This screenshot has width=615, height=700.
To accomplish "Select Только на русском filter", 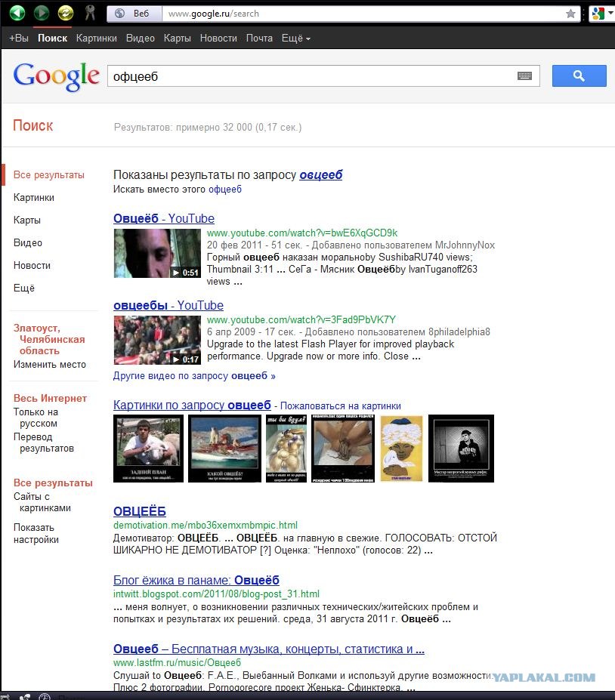I will [x=36, y=418].
